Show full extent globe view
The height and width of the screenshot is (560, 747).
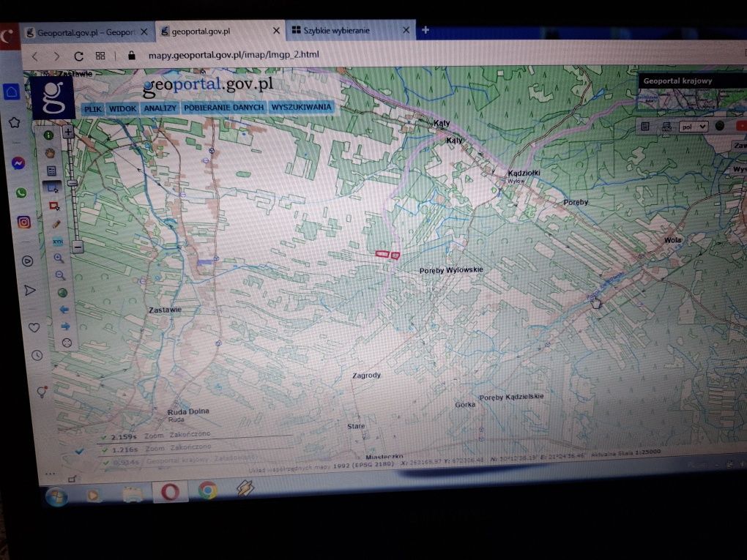point(62,292)
